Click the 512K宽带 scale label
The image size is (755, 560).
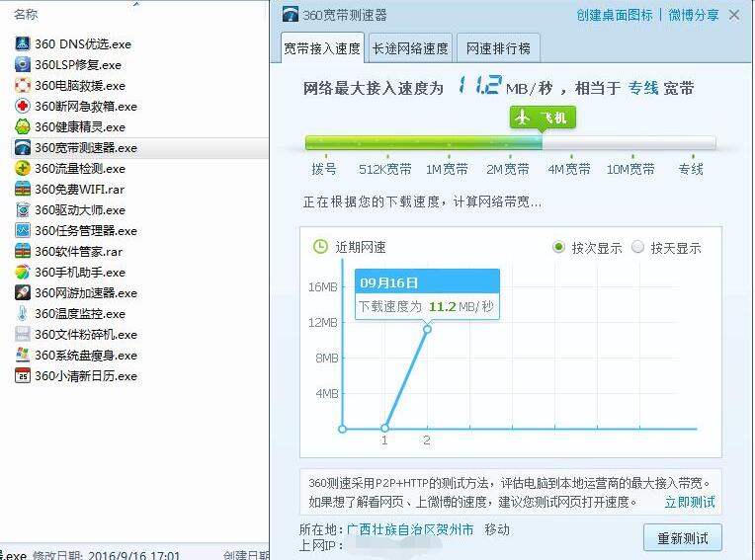pyautogui.click(x=384, y=169)
